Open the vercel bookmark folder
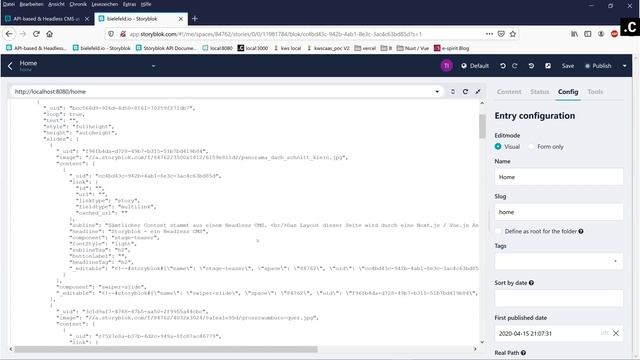The image size is (640, 360). point(365,48)
